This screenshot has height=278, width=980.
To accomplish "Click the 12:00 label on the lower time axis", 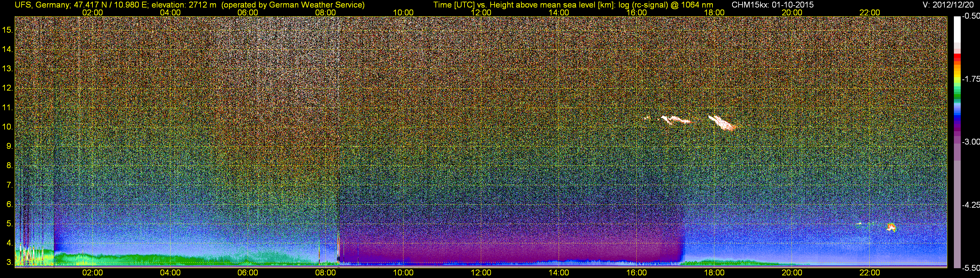I will tap(481, 273).
